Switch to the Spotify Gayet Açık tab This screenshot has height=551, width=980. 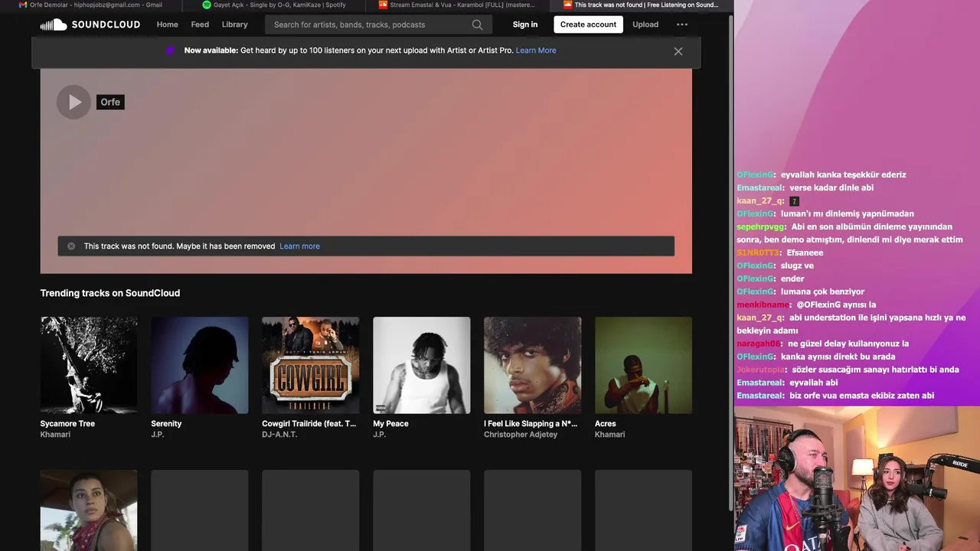coord(274,5)
